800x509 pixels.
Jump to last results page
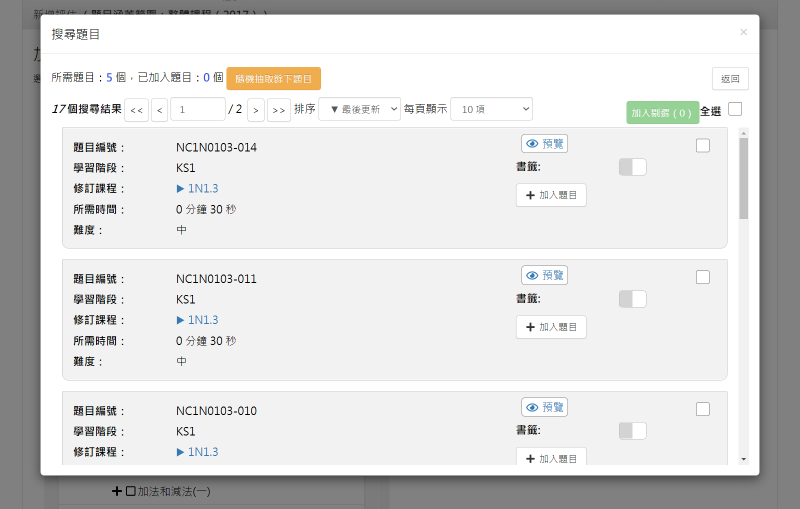pos(279,110)
